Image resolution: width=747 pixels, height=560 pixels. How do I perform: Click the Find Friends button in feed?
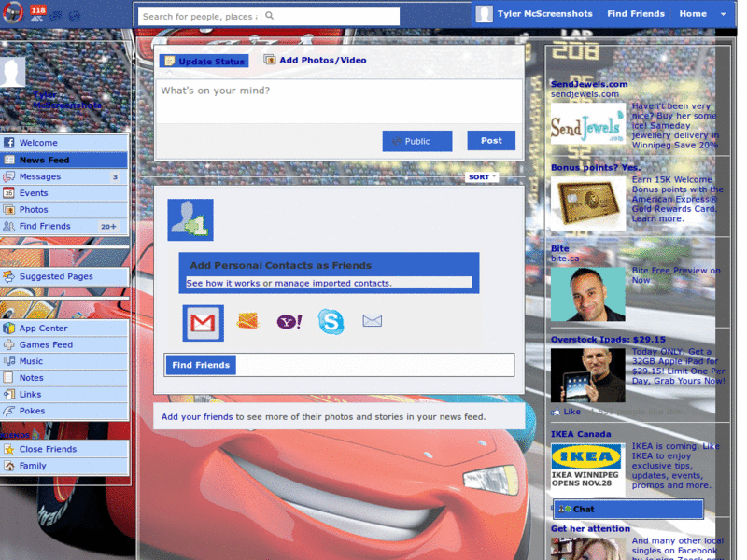201,365
